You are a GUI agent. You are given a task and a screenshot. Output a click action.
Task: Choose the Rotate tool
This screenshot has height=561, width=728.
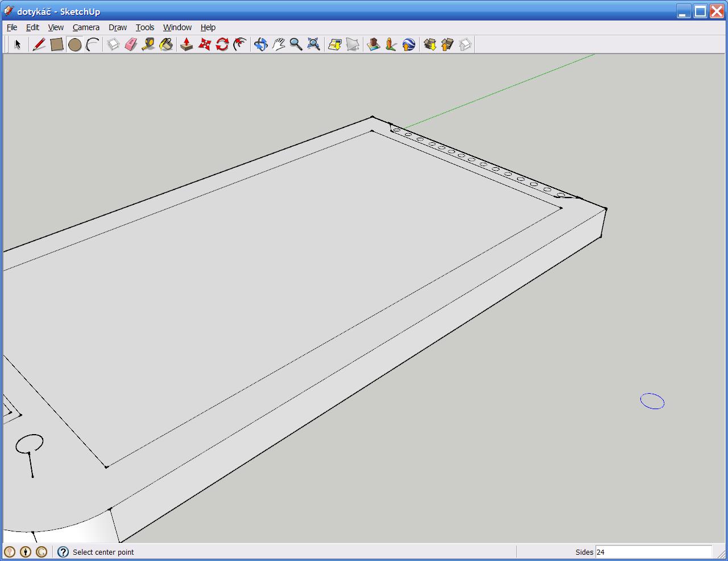(x=222, y=44)
